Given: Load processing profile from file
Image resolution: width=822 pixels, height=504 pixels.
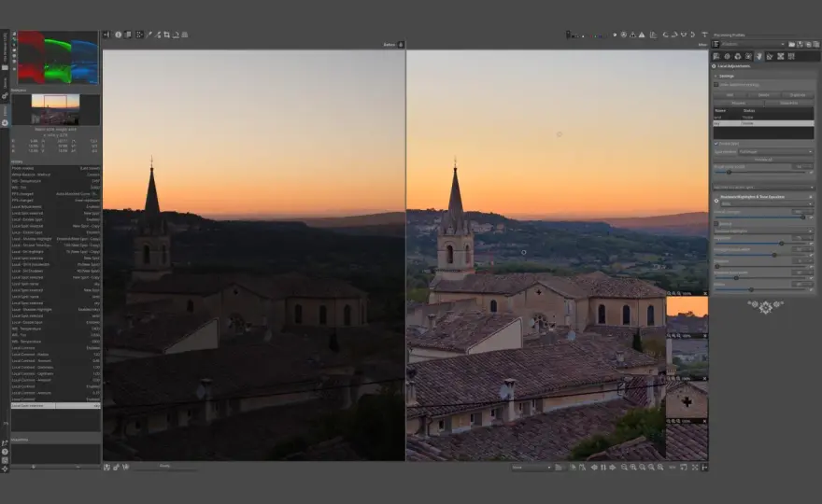Looking at the screenshot, I should 791,45.
